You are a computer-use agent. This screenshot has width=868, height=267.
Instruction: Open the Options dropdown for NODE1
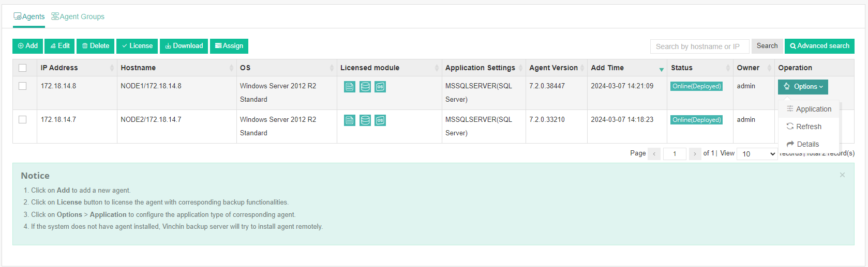[x=803, y=87]
